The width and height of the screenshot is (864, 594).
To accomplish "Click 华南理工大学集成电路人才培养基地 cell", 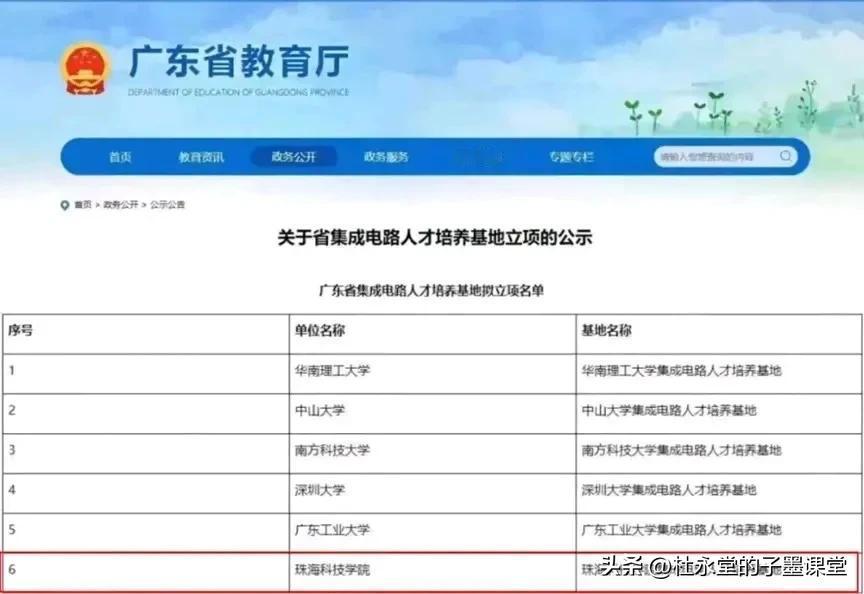I will click(719, 374).
